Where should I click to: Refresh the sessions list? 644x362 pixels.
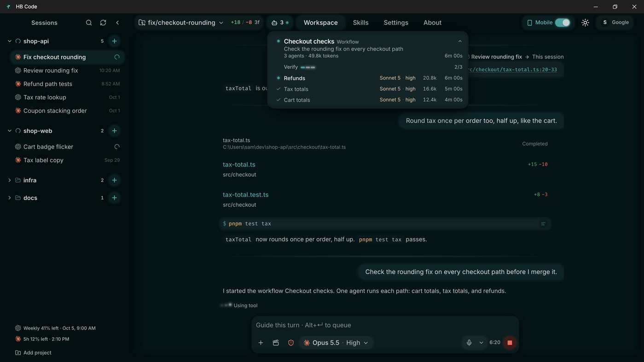click(103, 23)
